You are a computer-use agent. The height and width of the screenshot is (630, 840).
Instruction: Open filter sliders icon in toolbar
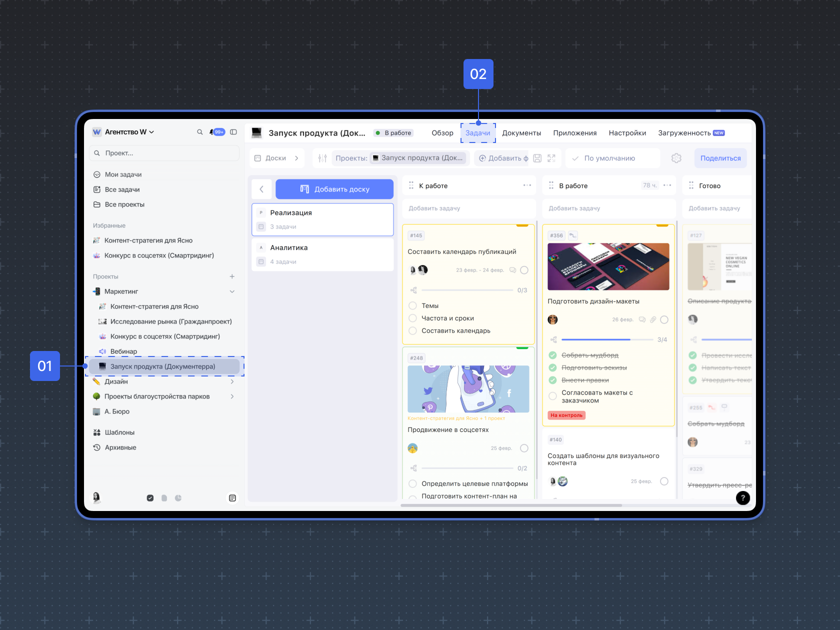322,158
